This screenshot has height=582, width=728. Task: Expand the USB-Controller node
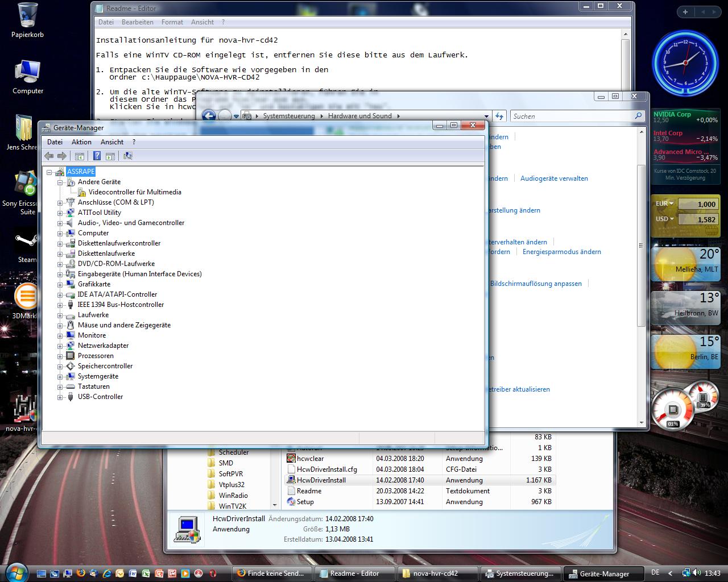pyautogui.click(x=60, y=397)
